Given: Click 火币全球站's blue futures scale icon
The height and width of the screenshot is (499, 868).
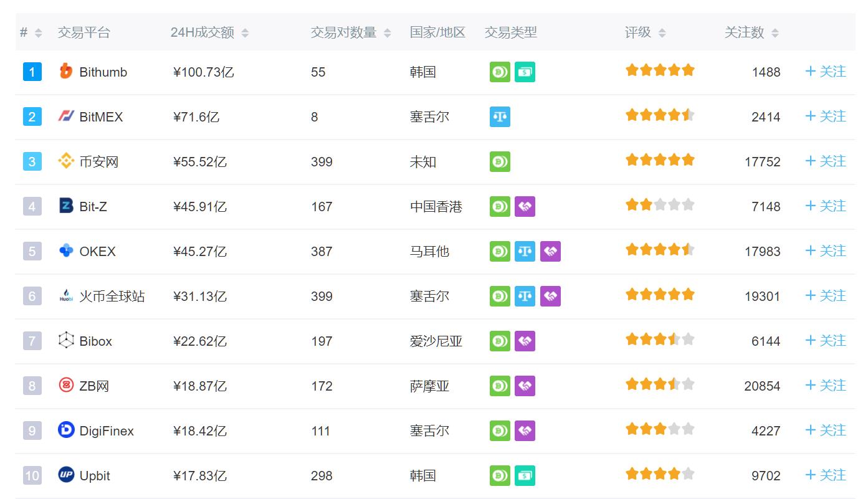Looking at the screenshot, I should (x=525, y=296).
